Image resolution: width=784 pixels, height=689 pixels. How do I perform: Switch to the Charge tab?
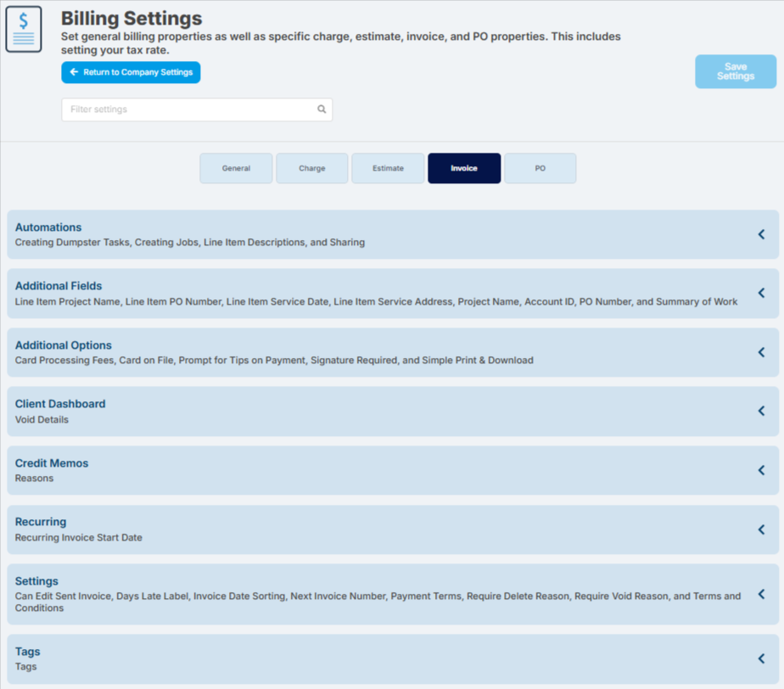312,168
